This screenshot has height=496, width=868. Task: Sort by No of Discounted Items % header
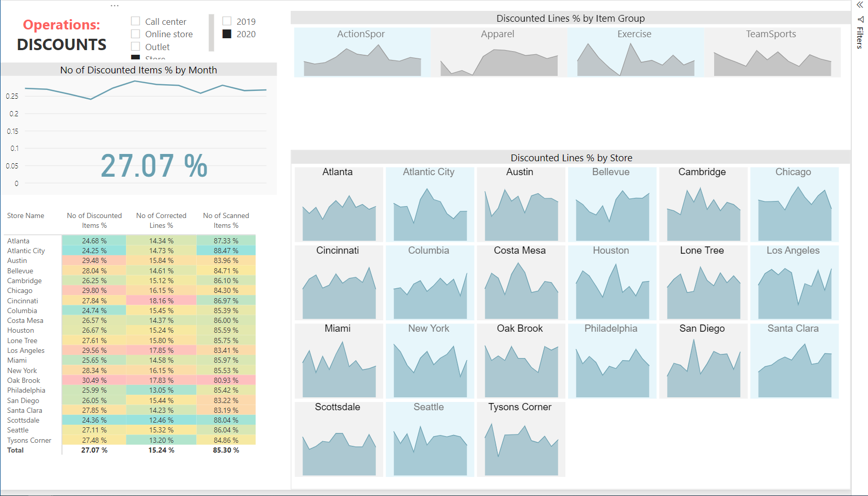pyautogui.click(x=94, y=221)
